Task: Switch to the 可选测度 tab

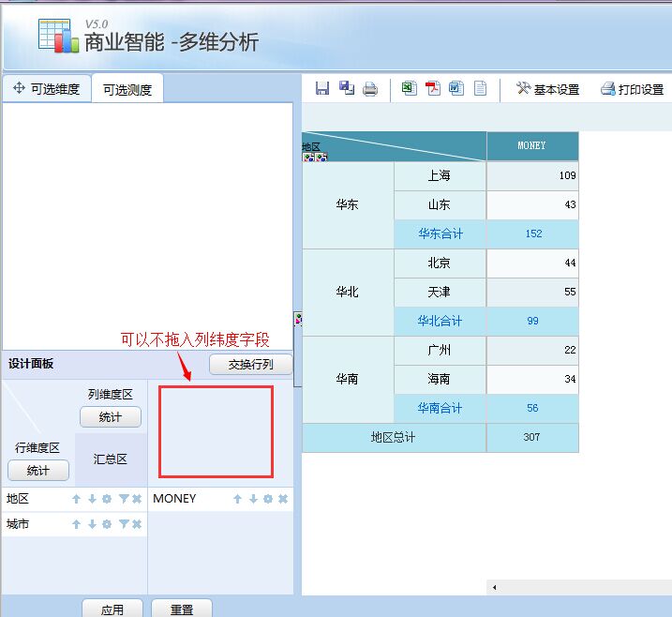Action: [127, 90]
